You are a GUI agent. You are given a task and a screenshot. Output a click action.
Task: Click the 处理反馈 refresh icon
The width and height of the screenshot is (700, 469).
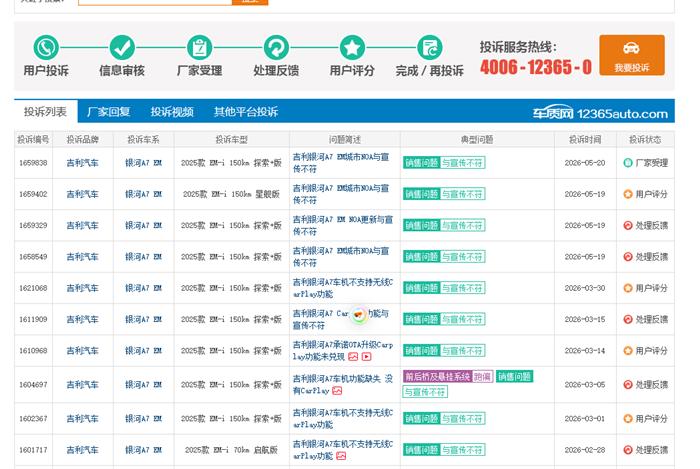(x=276, y=48)
